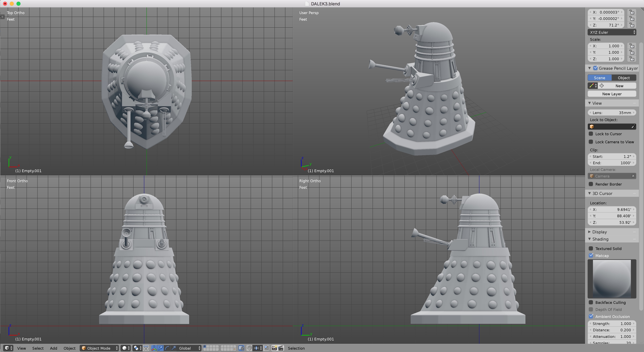Toggle the 3D manipulator axes icon
Screen dimensions: 644x352
[x=154, y=348]
